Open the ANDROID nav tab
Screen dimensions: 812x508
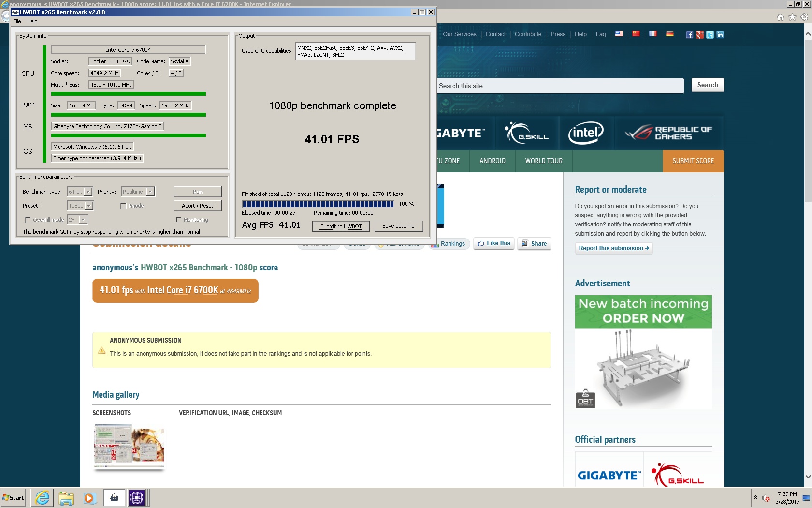[x=493, y=161]
